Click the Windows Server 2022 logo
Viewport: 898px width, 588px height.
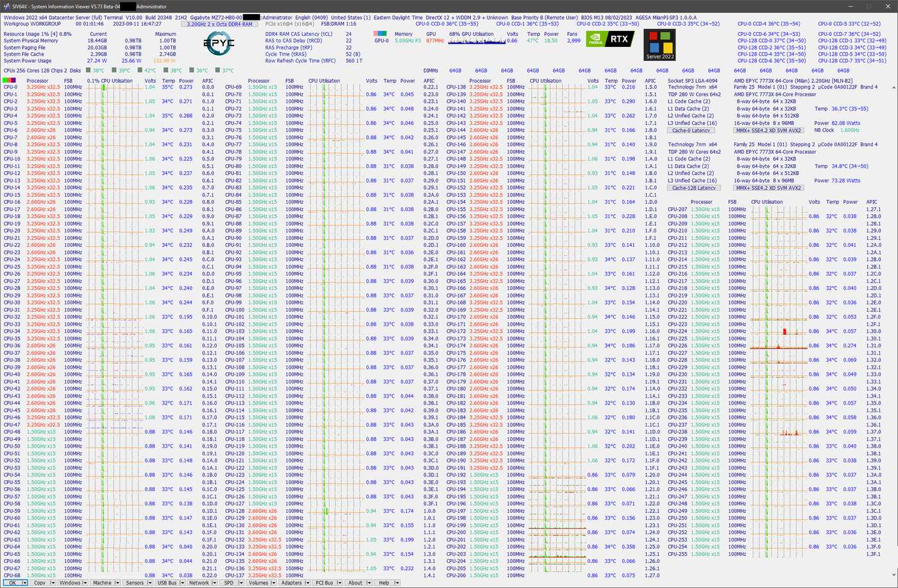click(659, 45)
